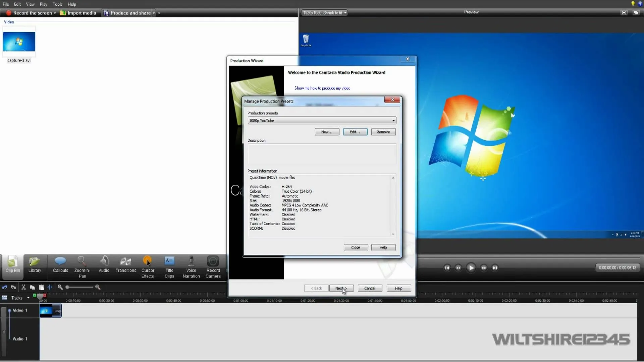
Task: Click the Description text box
Action: [x=322, y=154]
